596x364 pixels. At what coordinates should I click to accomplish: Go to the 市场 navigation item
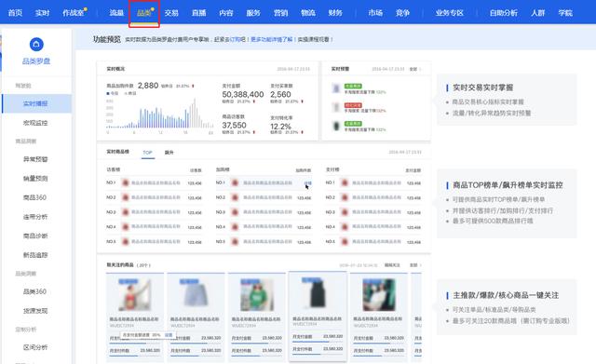(x=375, y=13)
